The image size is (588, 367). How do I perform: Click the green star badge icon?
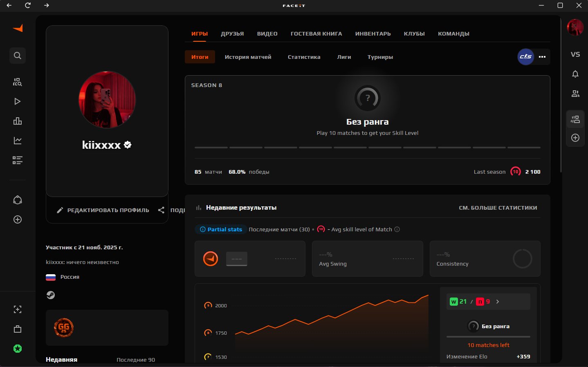point(18,349)
